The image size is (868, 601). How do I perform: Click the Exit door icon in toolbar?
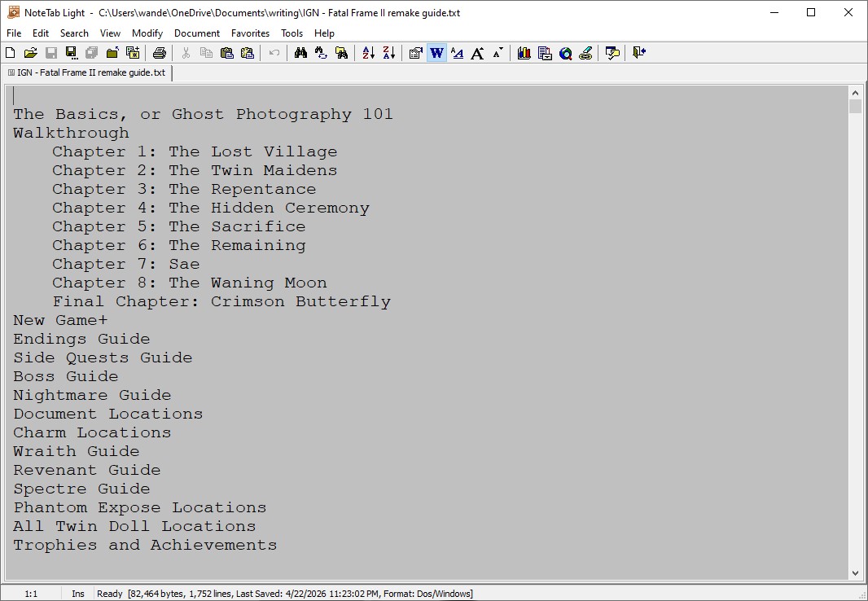click(639, 53)
